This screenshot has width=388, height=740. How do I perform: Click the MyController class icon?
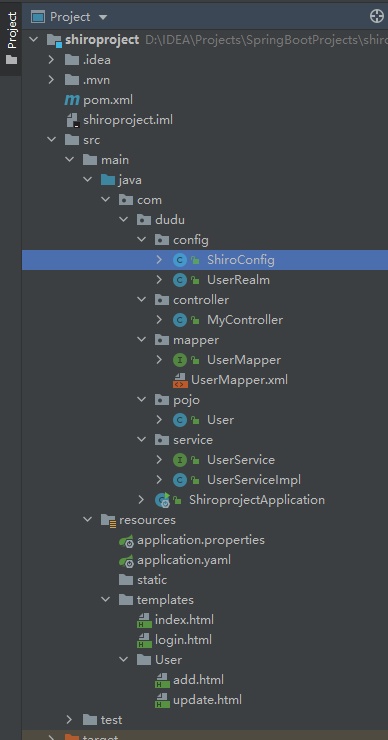(179, 320)
